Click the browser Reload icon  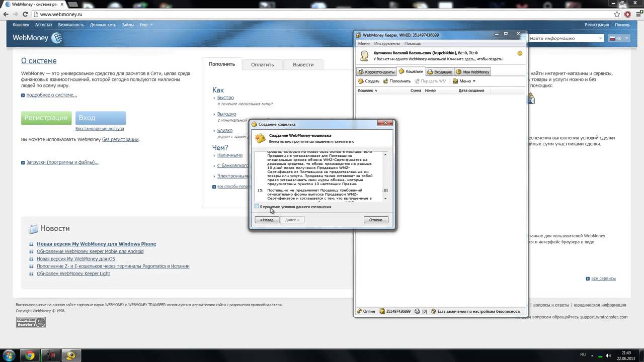pos(25,14)
